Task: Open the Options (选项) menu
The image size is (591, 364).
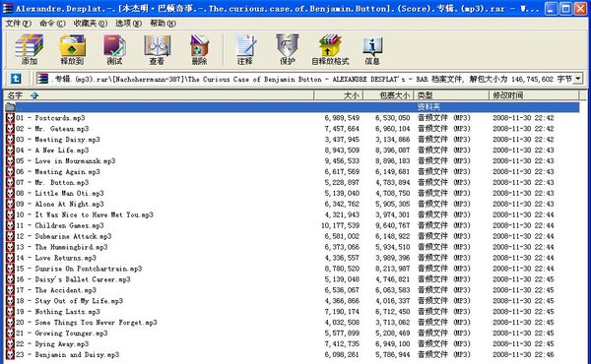Action: pyautogui.click(x=128, y=24)
